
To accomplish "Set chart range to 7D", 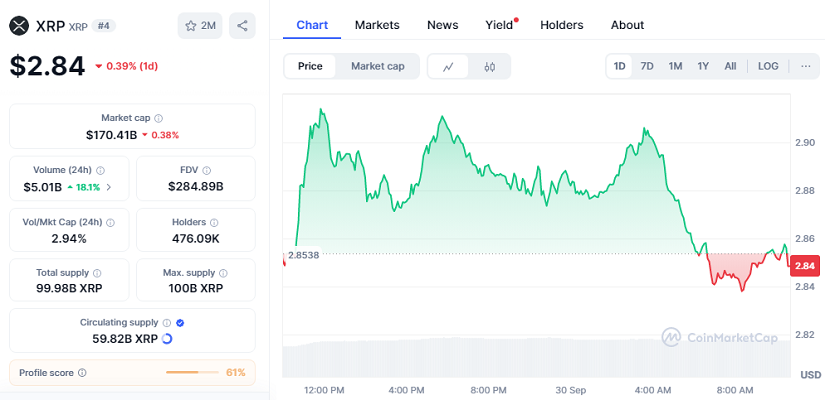I will 647,66.
